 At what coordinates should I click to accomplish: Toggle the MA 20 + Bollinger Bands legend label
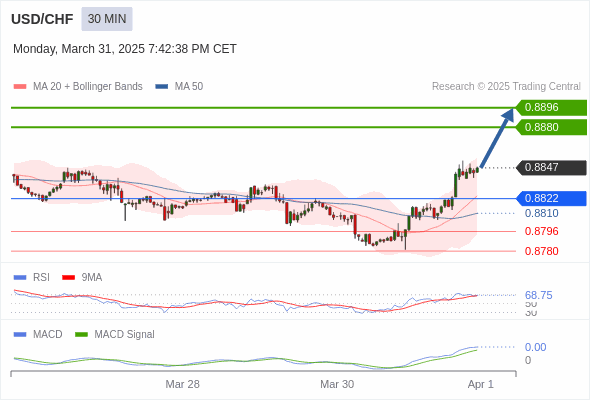[88, 87]
